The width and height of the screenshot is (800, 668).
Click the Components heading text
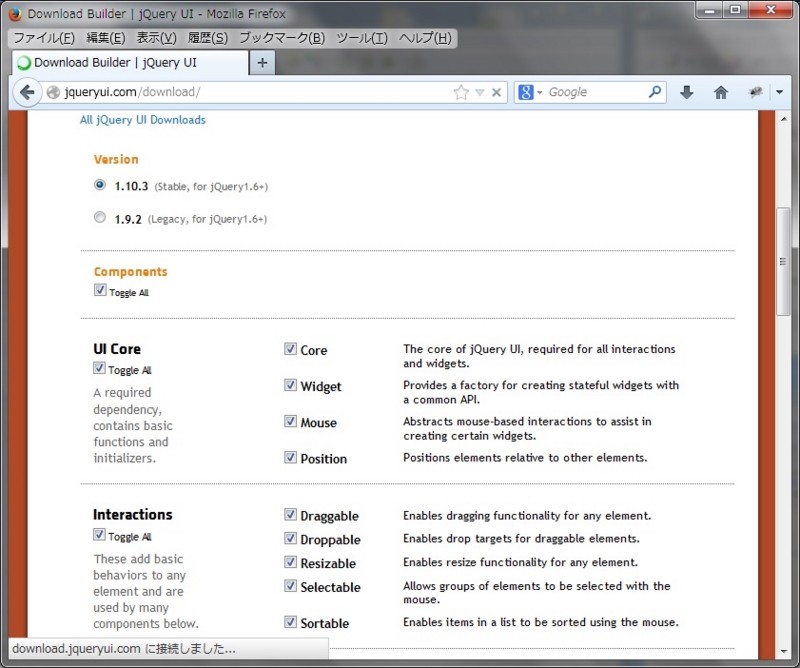pos(131,272)
